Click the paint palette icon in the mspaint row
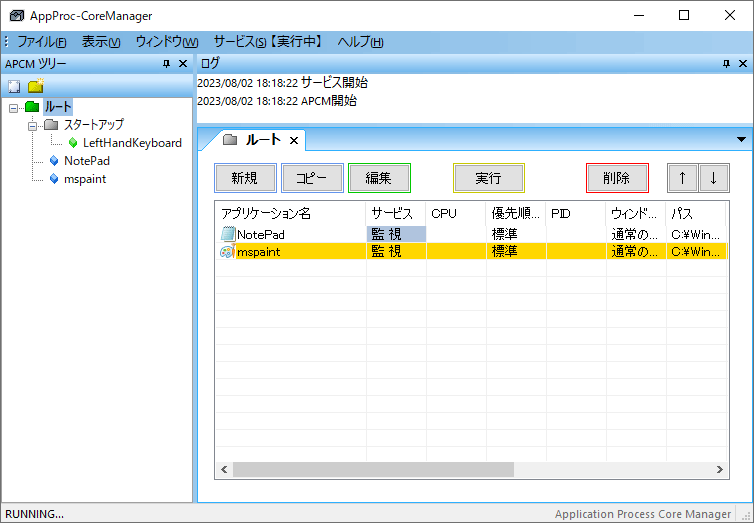Viewport: 754px width, 523px height. pos(228,251)
